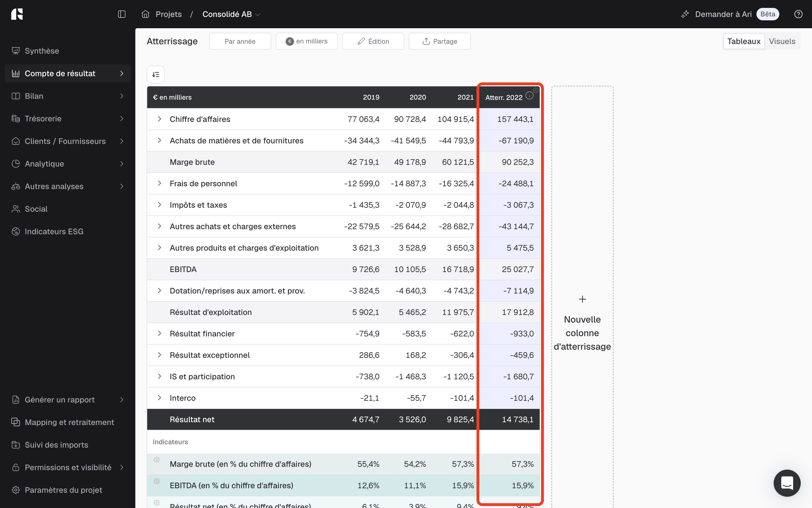The width and height of the screenshot is (812, 508).
Task: Open Indicateurs ESG in the sidebar
Action: point(68,231)
